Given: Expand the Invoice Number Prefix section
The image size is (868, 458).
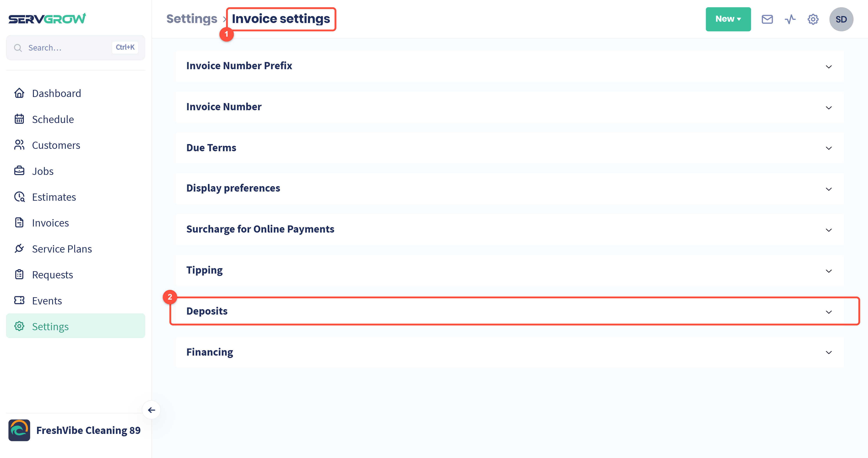Looking at the screenshot, I should click(x=510, y=66).
